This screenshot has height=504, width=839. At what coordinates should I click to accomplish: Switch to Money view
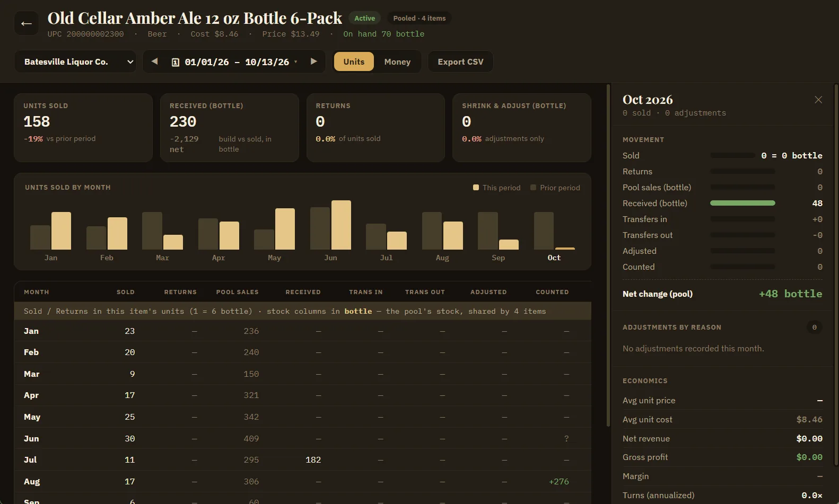(397, 61)
